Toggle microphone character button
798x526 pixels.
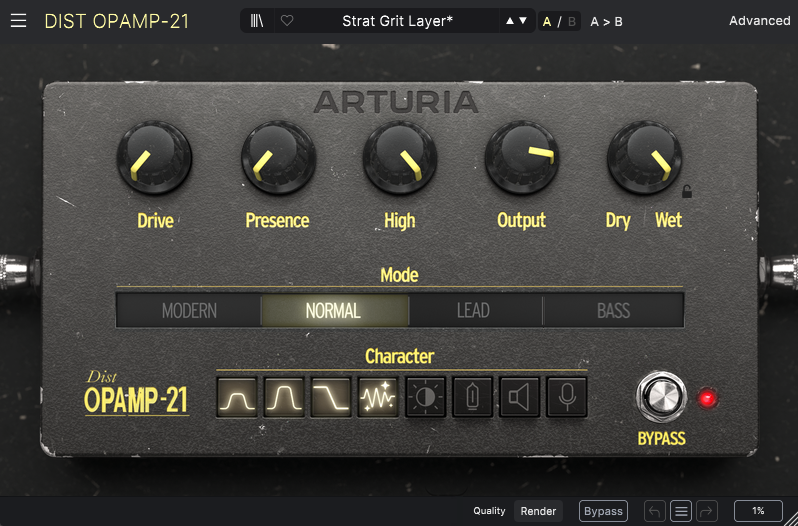point(567,397)
